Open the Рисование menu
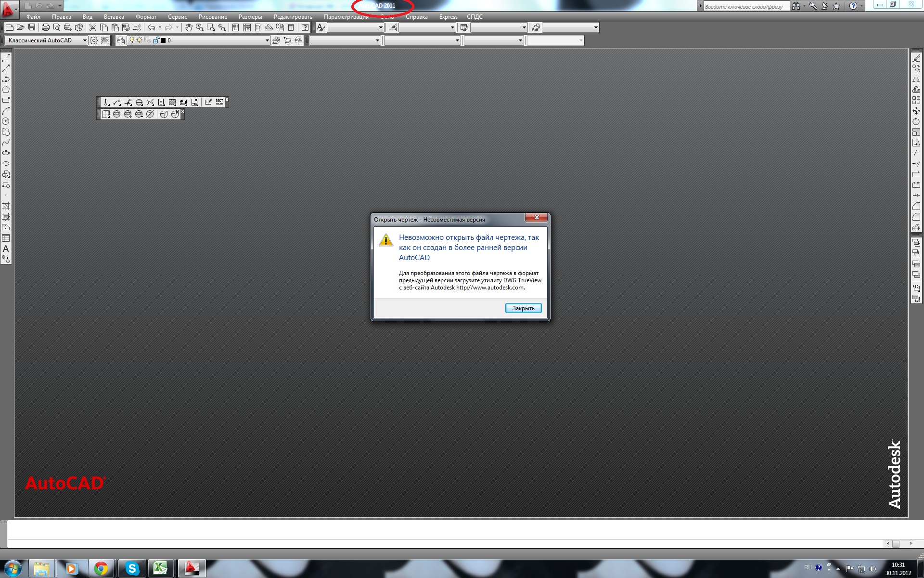The image size is (924, 578). point(213,17)
